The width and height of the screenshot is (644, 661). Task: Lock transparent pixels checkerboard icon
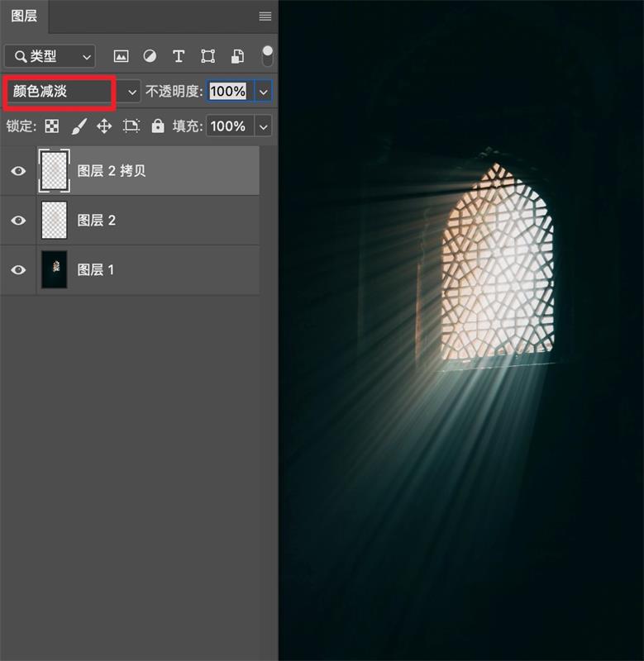(x=52, y=126)
